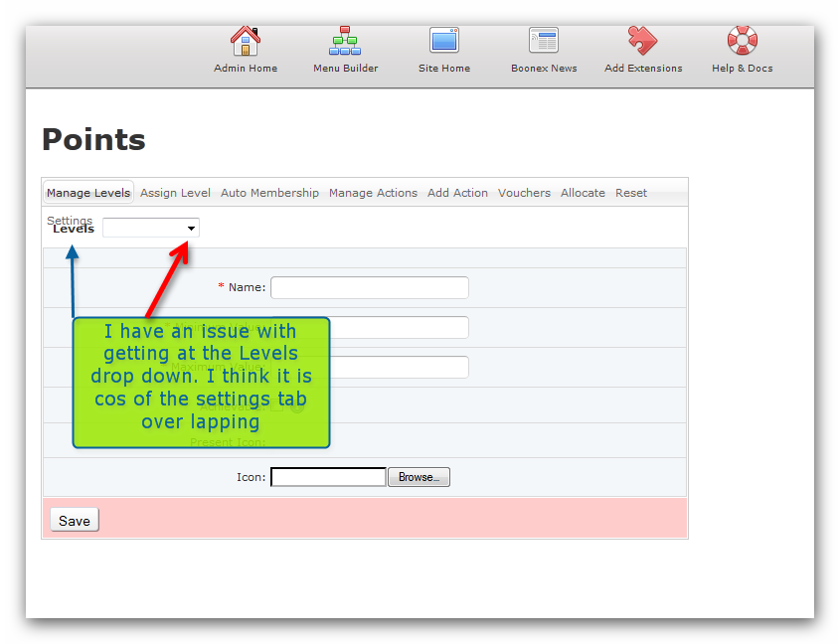Expand the Levels dropdown
840x644 pixels.
151,228
